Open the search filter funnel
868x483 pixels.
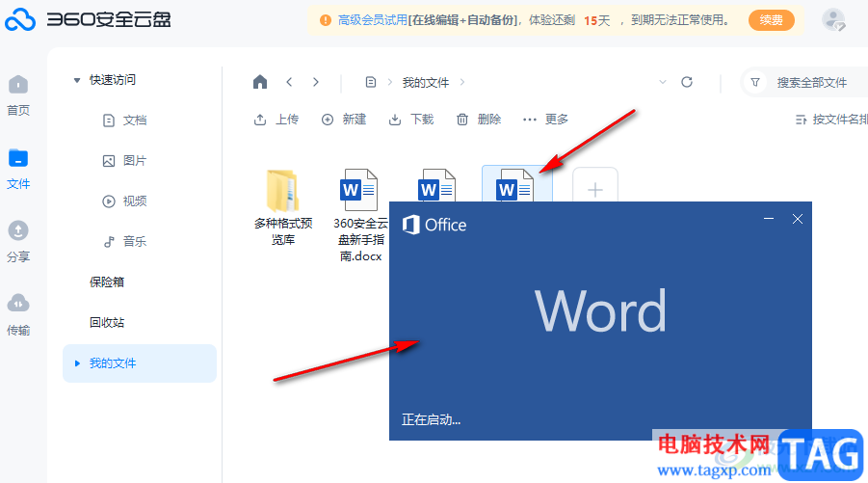[x=755, y=83]
